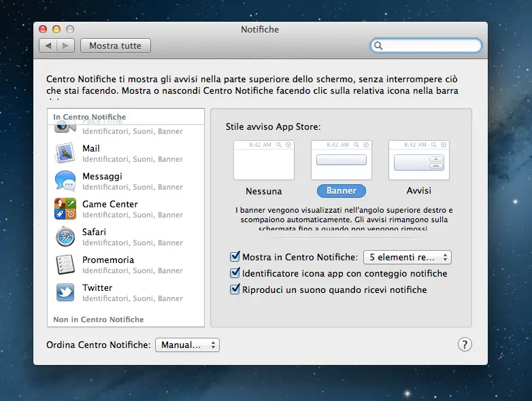Open the 5 elementi recenti dropdown
The image size is (532, 401).
point(407,258)
